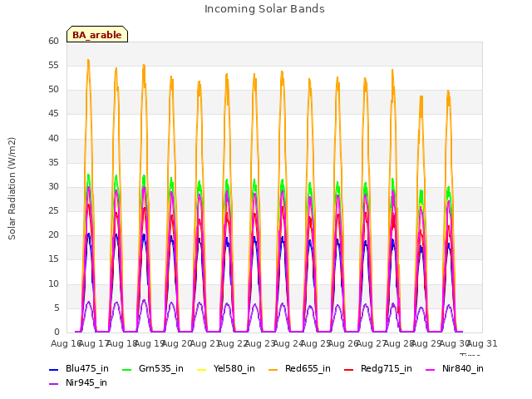Image resolution: width=532 pixels, height=399 pixels.
Task: Click the Nir945_in legend label
Action: (86, 383)
